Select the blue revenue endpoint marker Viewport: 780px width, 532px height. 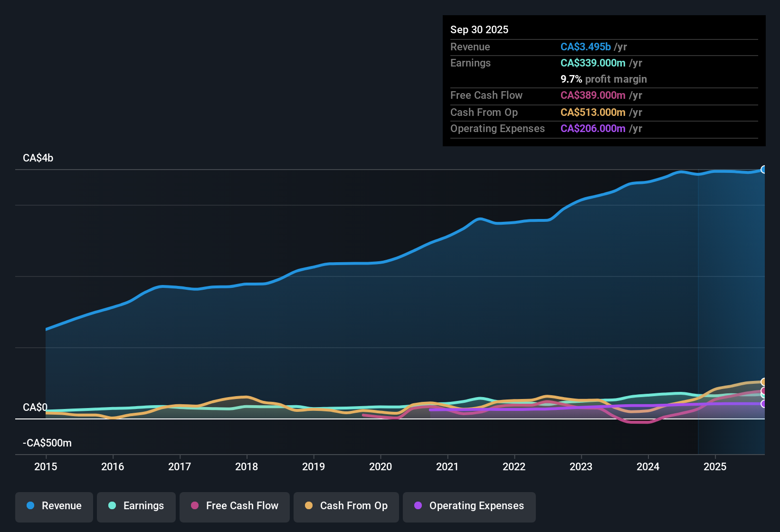[764, 170]
